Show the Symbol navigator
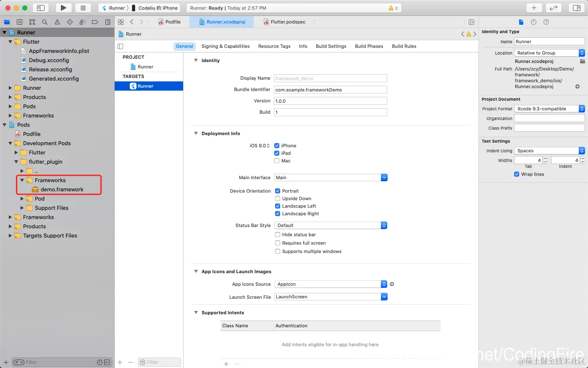Screen dimensions: 588x368 [32, 22]
